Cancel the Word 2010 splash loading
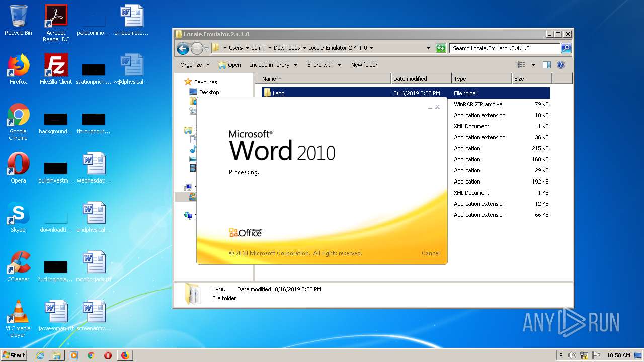This screenshot has height=362, width=644. (430, 253)
